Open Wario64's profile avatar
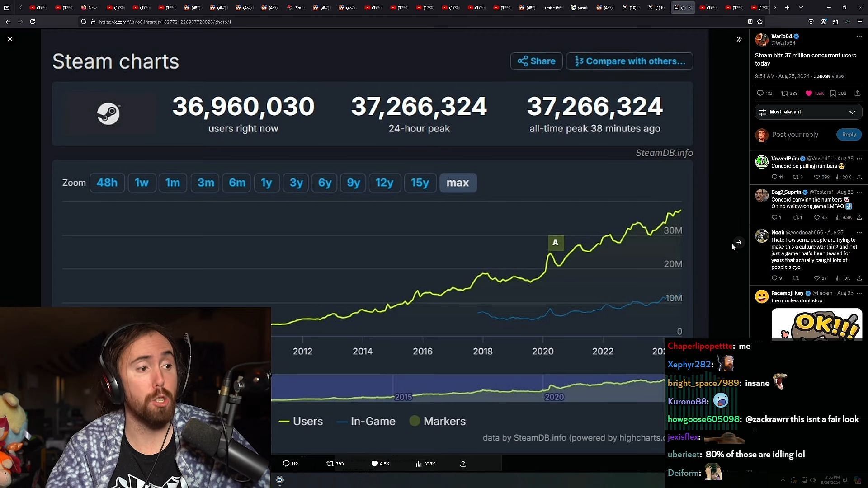Image resolution: width=868 pixels, height=488 pixels. [x=762, y=39]
